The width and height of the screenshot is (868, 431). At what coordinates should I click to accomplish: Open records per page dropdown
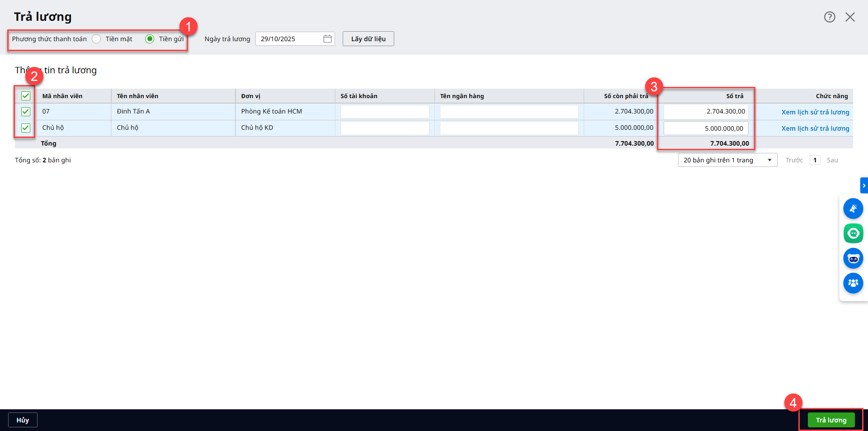coord(727,160)
